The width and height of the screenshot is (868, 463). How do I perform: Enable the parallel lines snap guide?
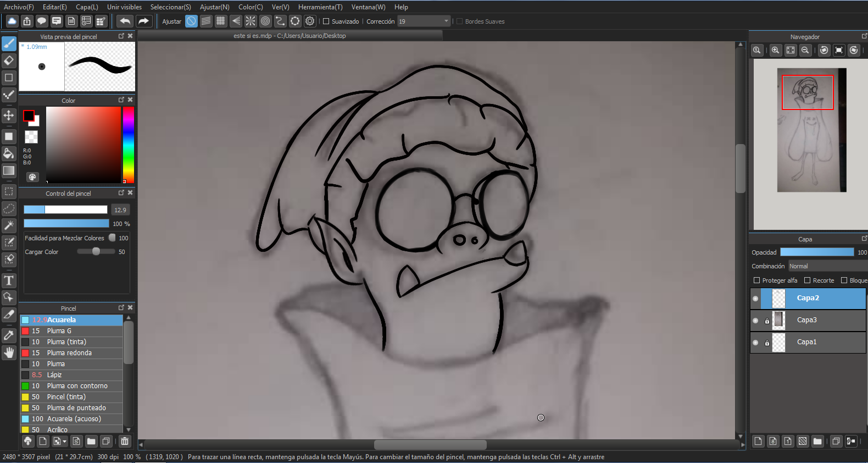[x=206, y=21]
